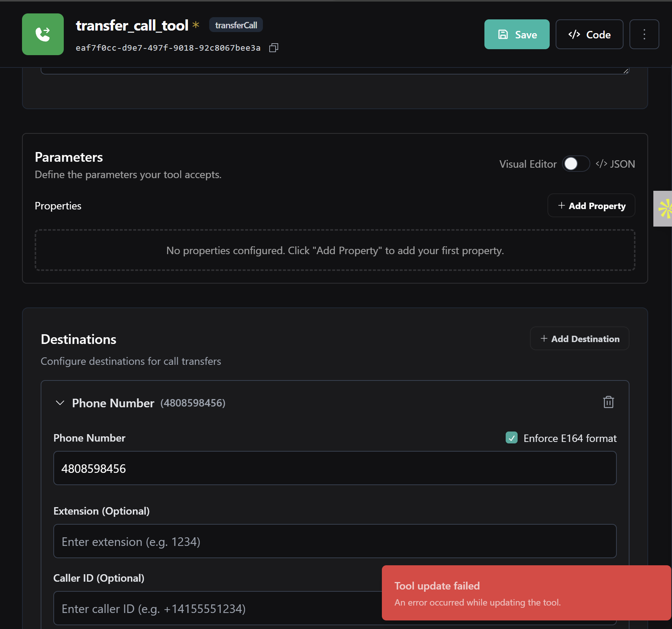Open the three-dot more options menu

644,34
